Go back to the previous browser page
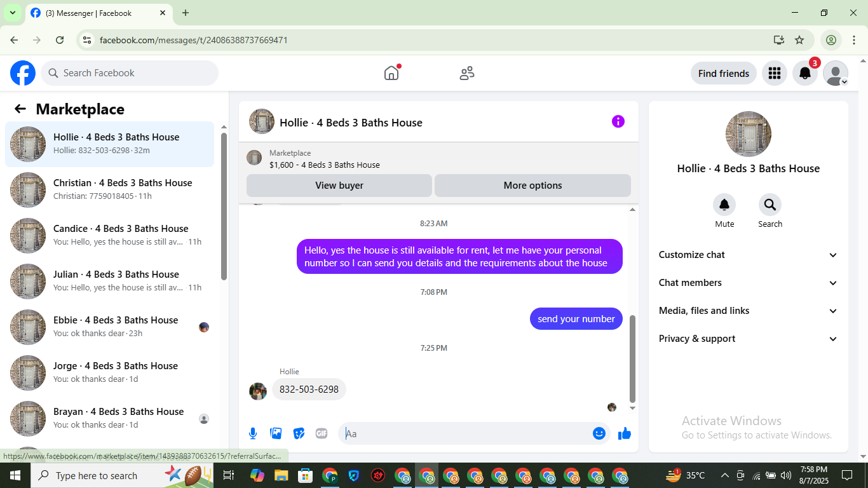Screen dimensions: 868x488 14,40
